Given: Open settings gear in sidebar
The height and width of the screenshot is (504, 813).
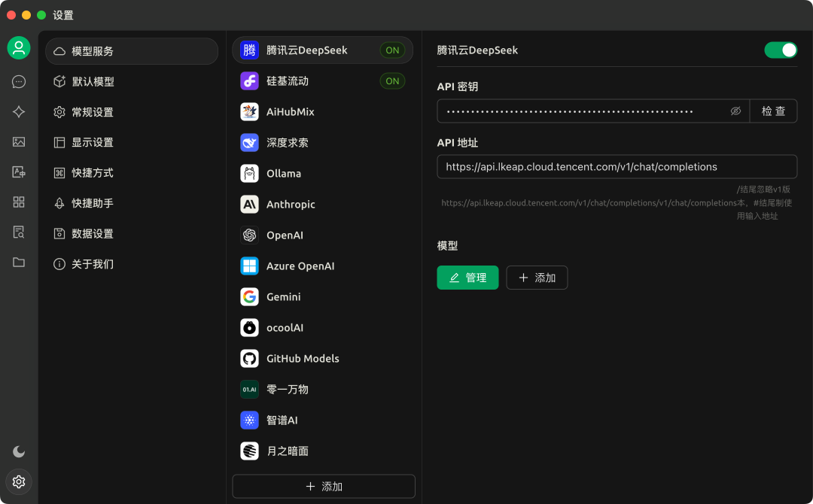Looking at the screenshot, I should click(19, 481).
